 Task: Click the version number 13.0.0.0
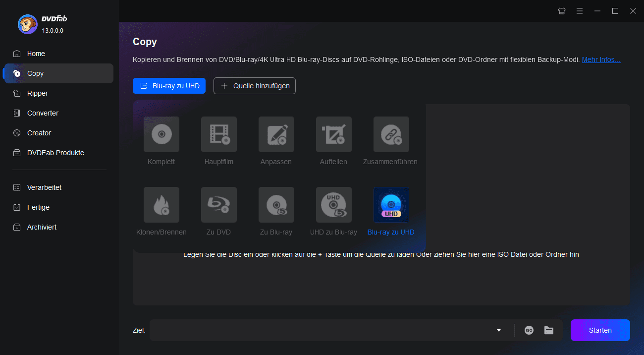click(53, 31)
